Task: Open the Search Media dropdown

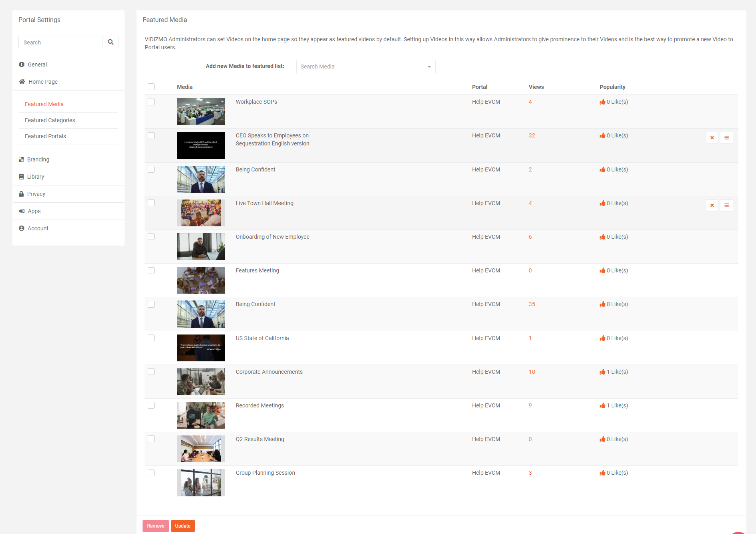Action: [366, 66]
